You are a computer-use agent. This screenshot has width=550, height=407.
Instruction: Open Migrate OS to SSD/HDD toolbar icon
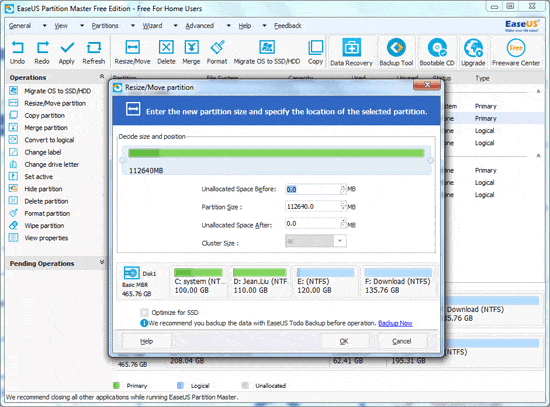(x=267, y=52)
